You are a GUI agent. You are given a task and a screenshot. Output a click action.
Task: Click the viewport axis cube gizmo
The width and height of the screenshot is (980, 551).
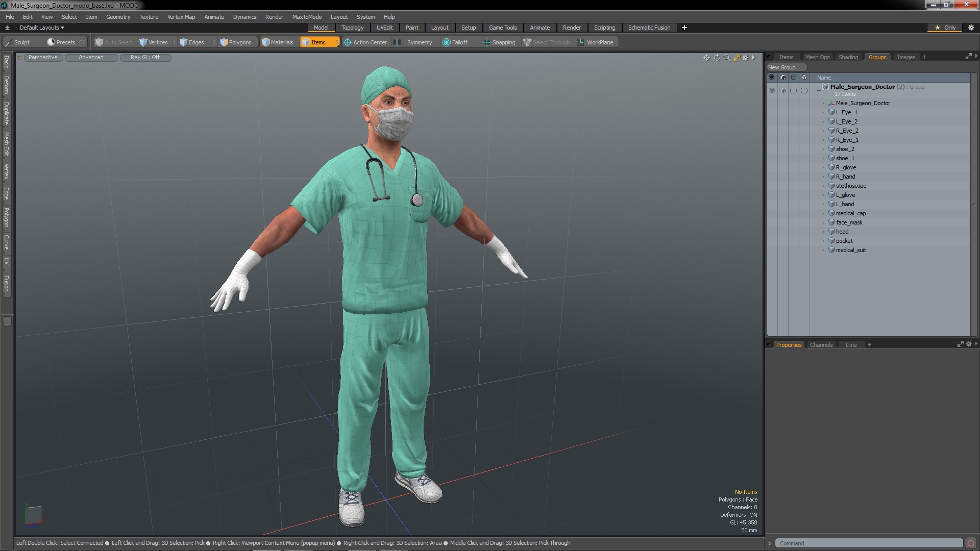point(33,515)
